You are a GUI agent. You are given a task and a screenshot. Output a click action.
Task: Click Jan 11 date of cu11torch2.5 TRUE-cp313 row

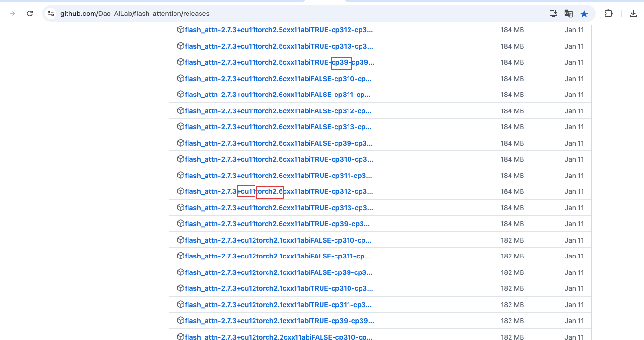coord(574,46)
